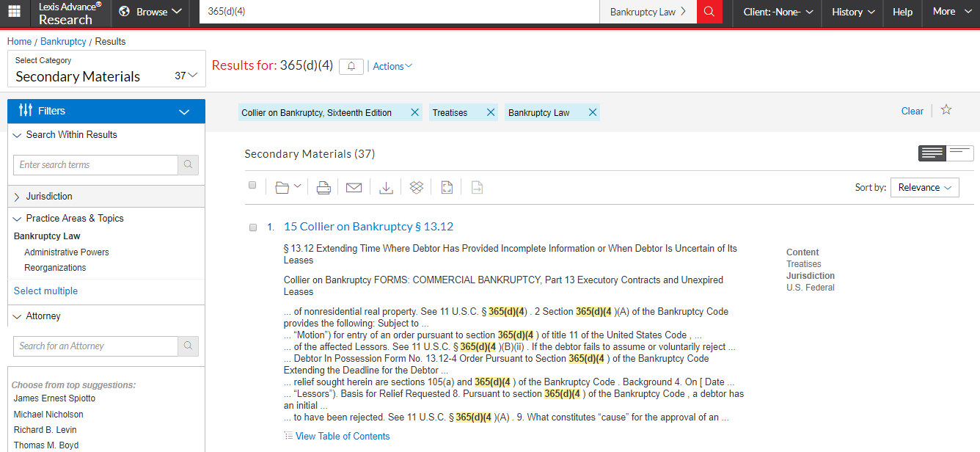Image resolution: width=980 pixels, height=452 pixels.
Task: Click the U.S. Federal jurisdiction label
Action: [x=811, y=288]
